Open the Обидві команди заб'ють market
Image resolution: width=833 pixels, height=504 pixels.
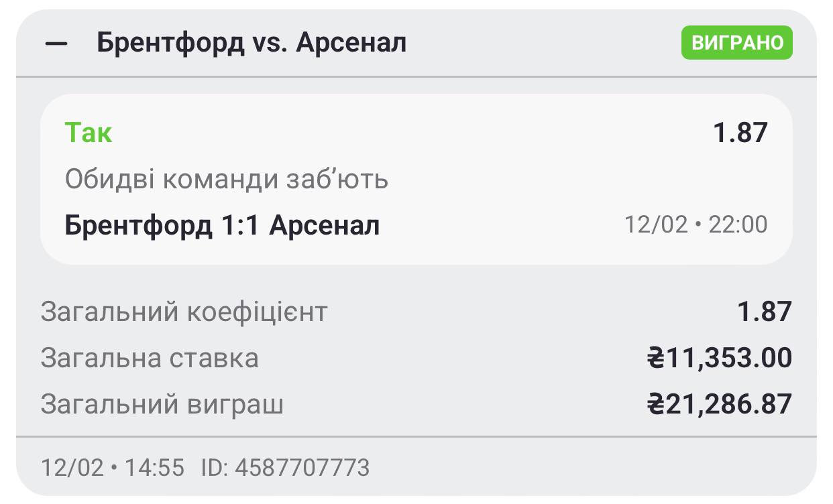click(227, 180)
